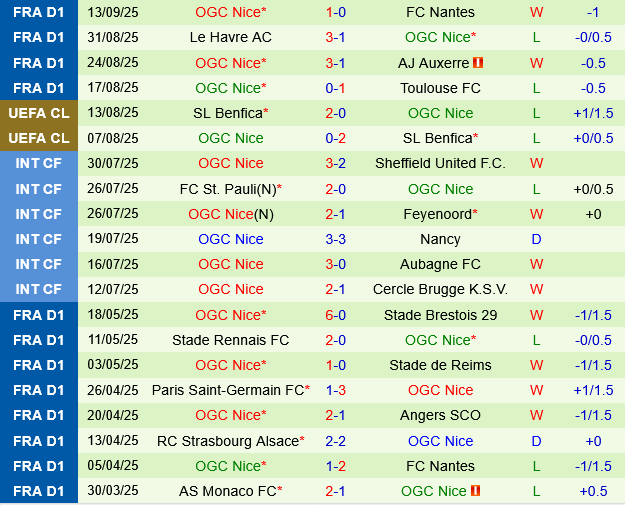
Task: Select Paris Saint-Germain FC team link
Action: pos(228,390)
